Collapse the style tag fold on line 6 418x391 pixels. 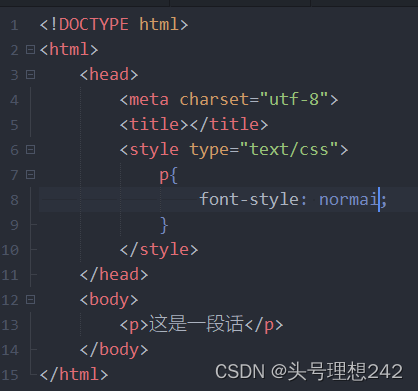(30, 149)
